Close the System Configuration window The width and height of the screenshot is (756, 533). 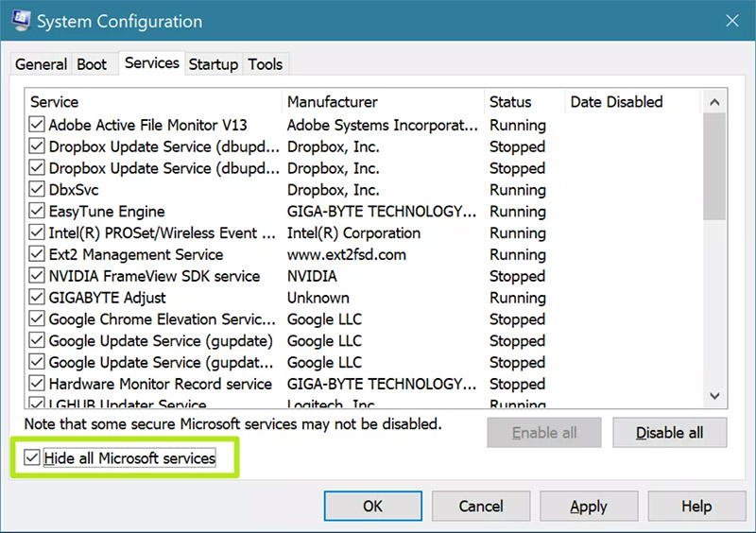[x=731, y=21]
